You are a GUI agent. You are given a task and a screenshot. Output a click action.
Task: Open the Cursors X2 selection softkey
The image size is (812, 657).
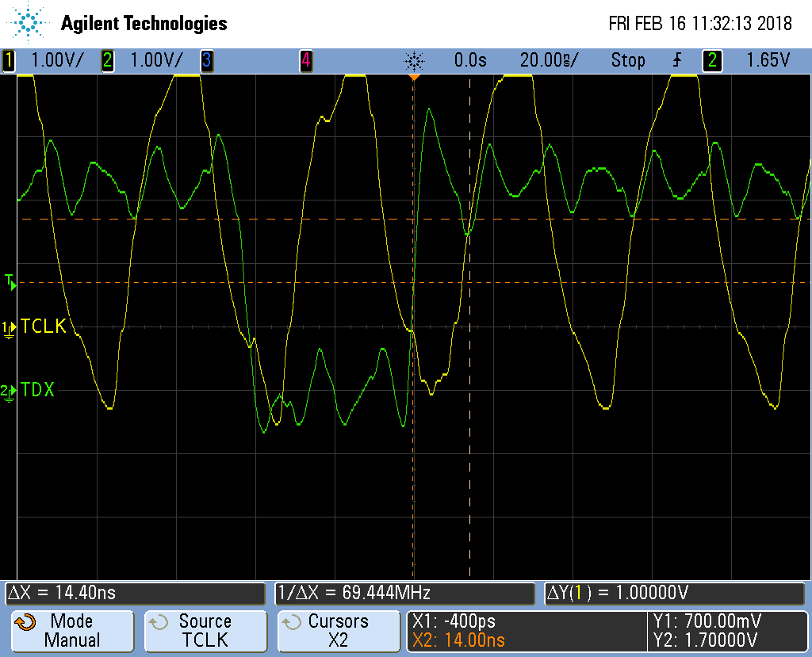(x=339, y=631)
